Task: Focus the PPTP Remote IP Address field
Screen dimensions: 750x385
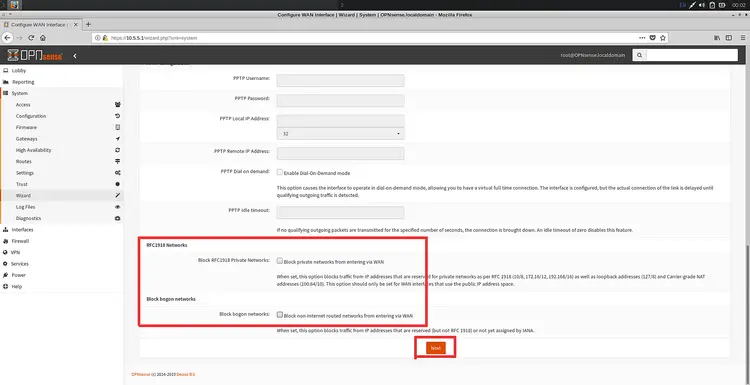Action: coord(341,154)
